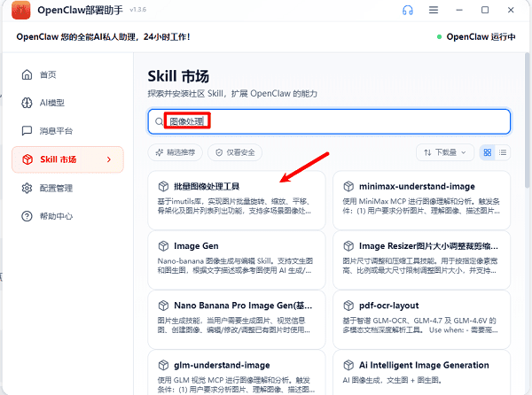
Task: Open the hamburger menu in title bar
Action: (x=434, y=10)
